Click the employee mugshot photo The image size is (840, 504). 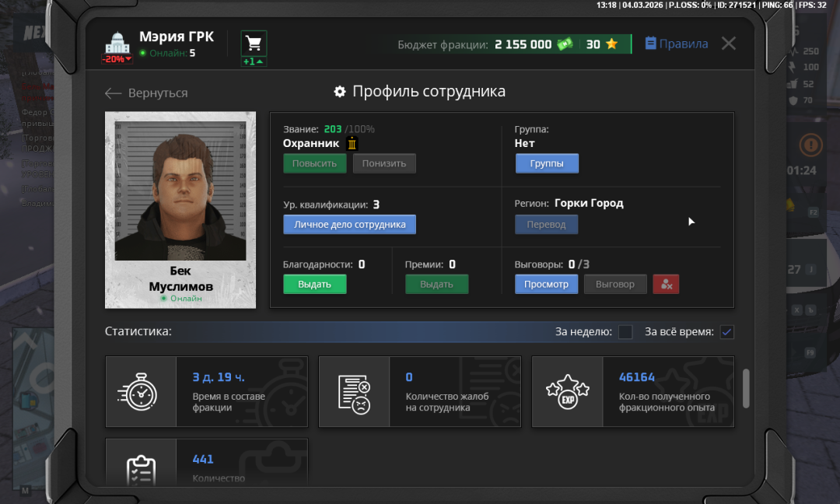[x=180, y=191]
